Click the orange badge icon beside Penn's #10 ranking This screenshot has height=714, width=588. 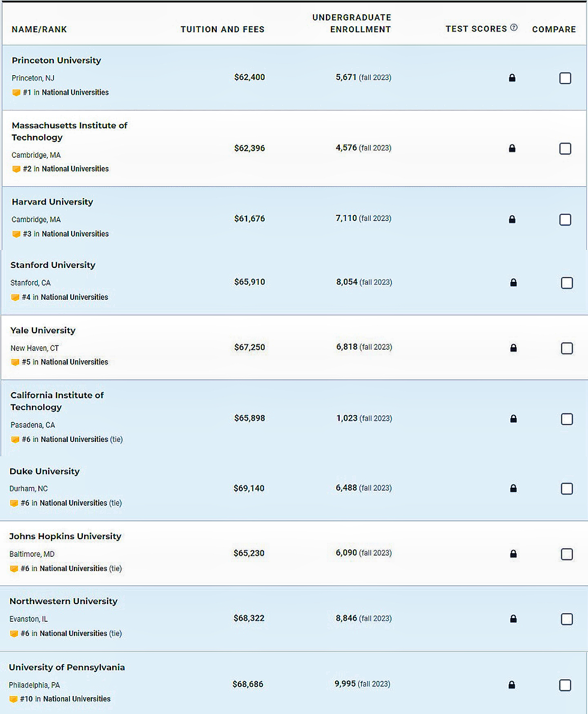coord(13,699)
